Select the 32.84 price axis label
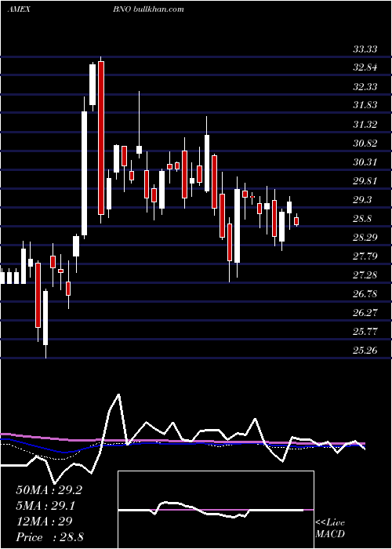392x549 pixels. (365, 67)
